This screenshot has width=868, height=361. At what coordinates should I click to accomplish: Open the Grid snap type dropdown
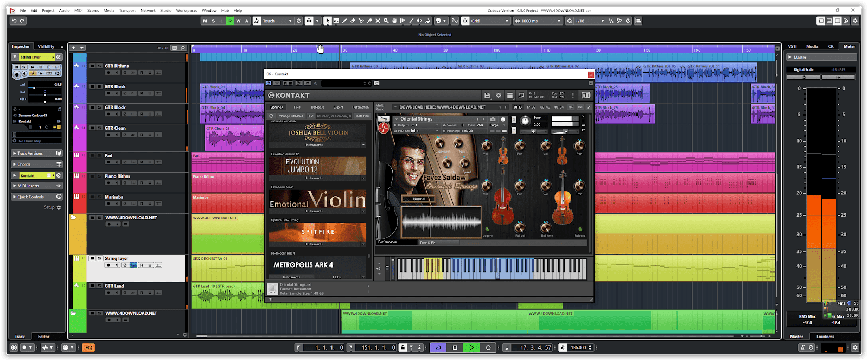[x=490, y=21]
